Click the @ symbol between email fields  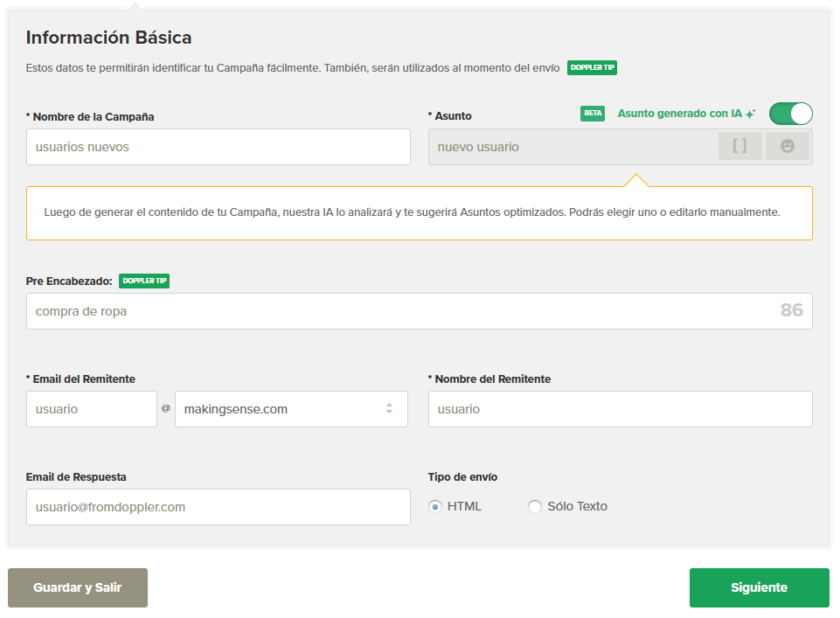click(165, 408)
